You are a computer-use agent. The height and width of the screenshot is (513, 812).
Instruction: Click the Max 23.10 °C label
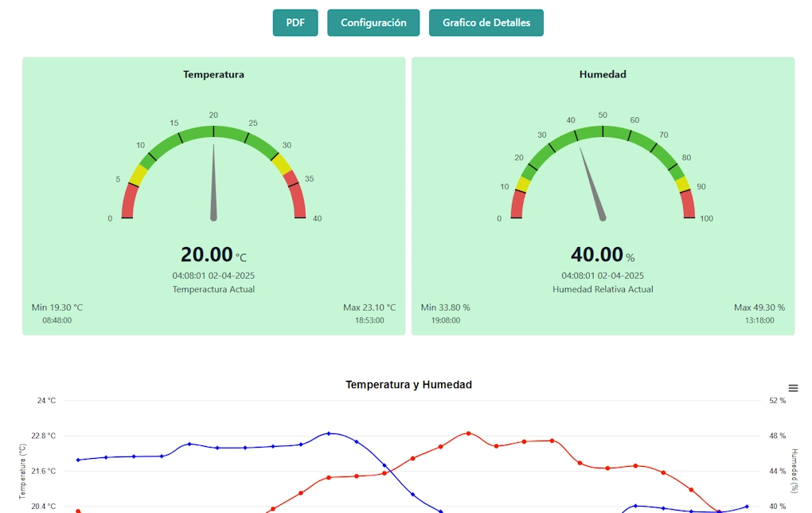(370, 307)
